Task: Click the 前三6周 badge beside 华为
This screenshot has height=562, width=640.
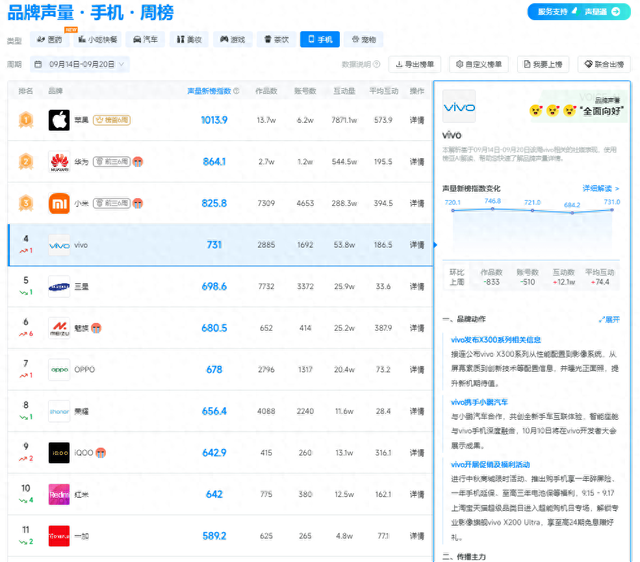Action: [x=112, y=162]
